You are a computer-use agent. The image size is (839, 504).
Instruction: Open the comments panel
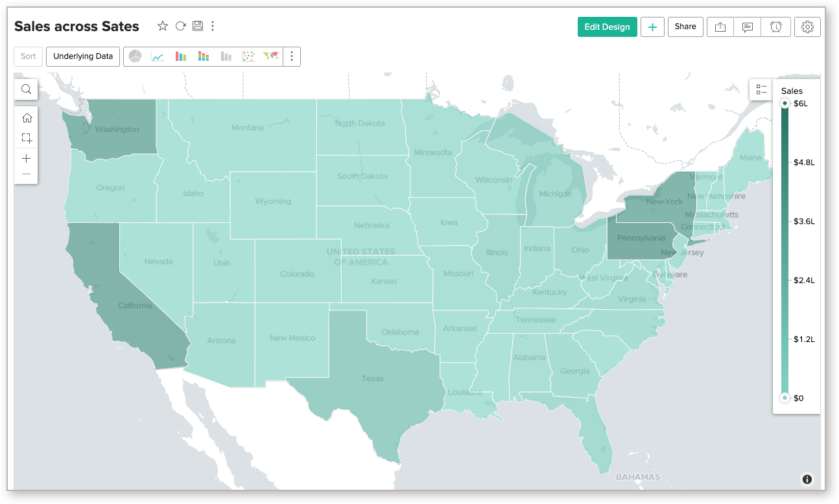[747, 27]
